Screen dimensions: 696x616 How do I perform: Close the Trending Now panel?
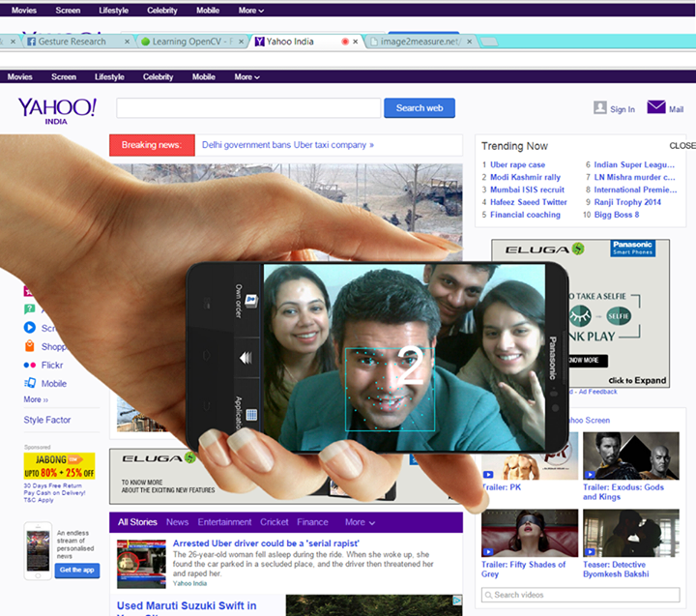tap(682, 146)
